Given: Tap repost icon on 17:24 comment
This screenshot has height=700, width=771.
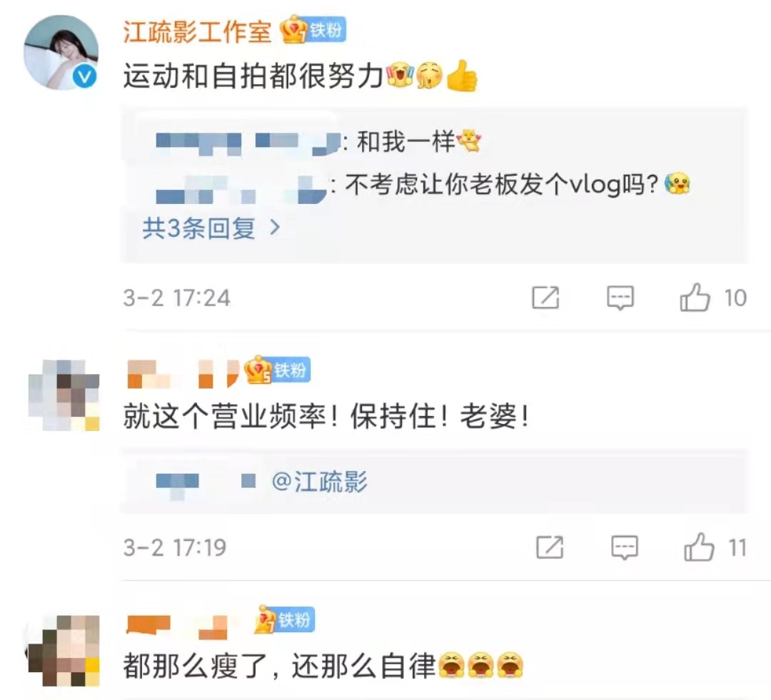Looking at the screenshot, I should point(546,298).
